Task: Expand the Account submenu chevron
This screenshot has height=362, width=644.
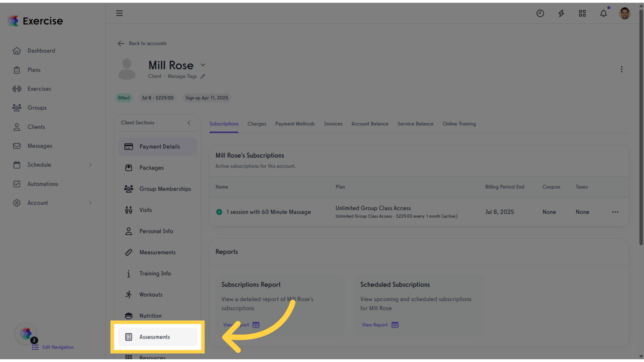Action: coord(90,203)
